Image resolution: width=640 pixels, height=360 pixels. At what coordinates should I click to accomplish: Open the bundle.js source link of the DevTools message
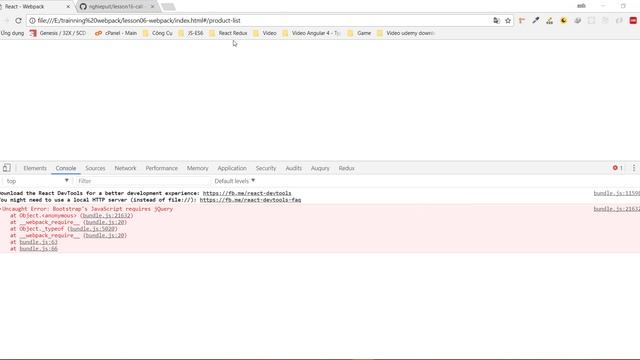617,193
